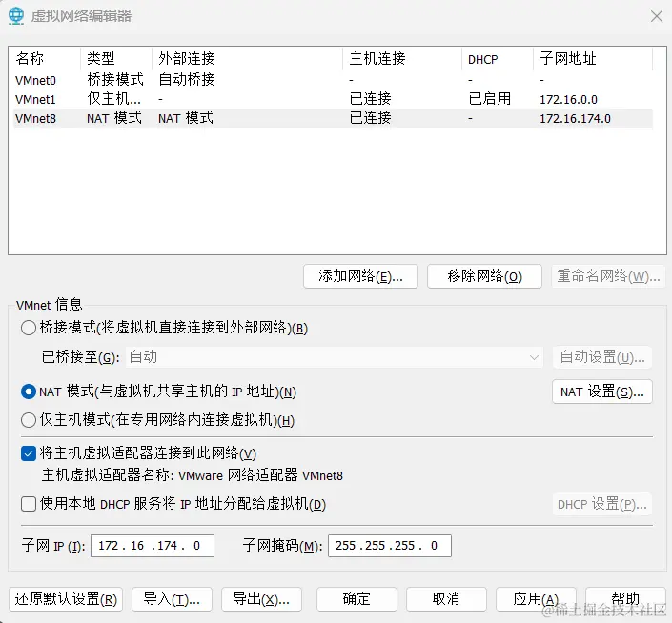672x623 pixels.
Task: Click 主机虚拟适配器名称 label text
Action: coord(192,475)
